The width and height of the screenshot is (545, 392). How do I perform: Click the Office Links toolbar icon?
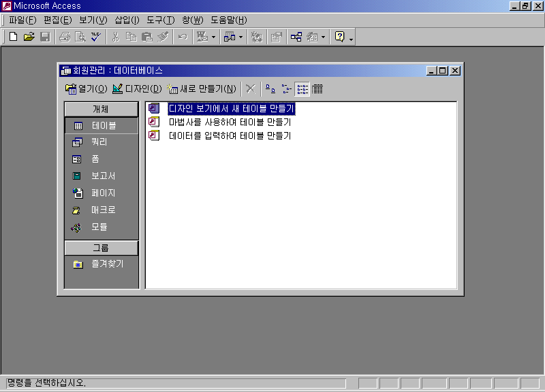(x=202, y=37)
